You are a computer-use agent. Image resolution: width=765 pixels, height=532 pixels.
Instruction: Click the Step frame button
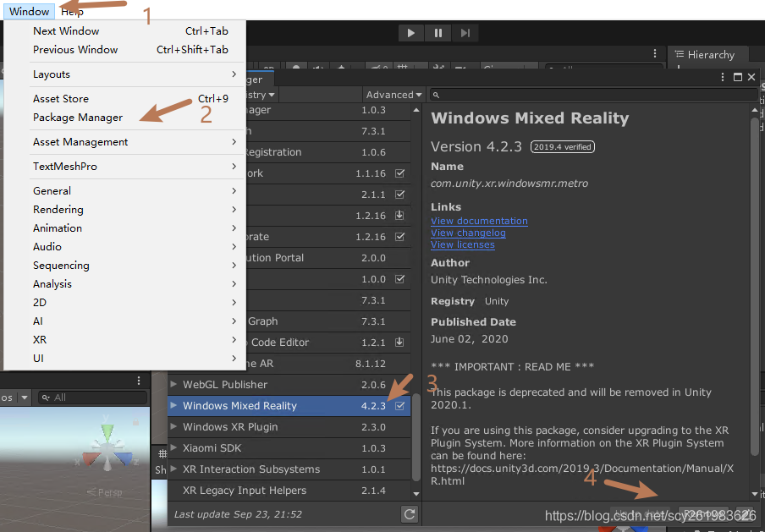click(465, 33)
